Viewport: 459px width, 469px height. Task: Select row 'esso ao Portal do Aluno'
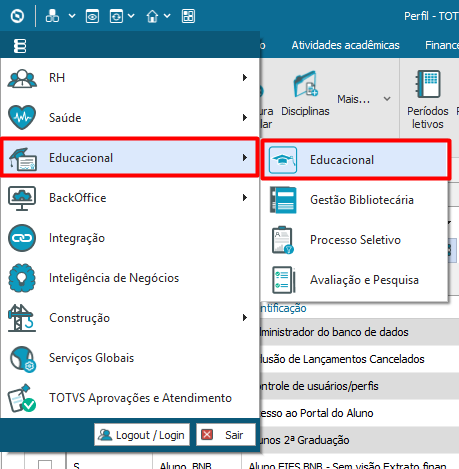pyautogui.click(x=359, y=413)
